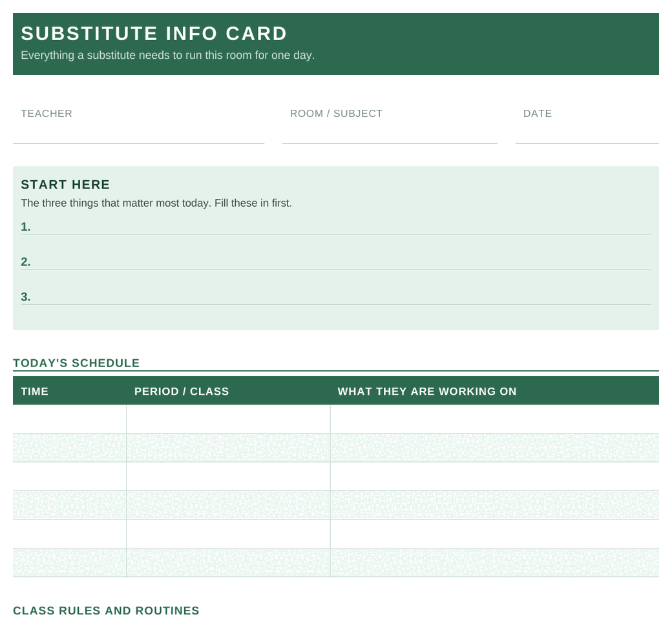Click the TODAY'S SCHEDULE heading
672x628 pixels.
coord(76,363)
